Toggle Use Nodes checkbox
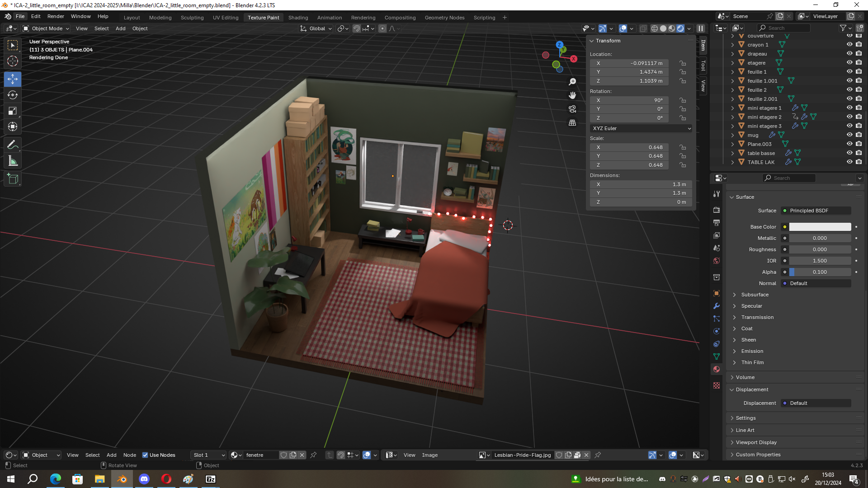This screenshot has height=488, width=868. (145, 455)
